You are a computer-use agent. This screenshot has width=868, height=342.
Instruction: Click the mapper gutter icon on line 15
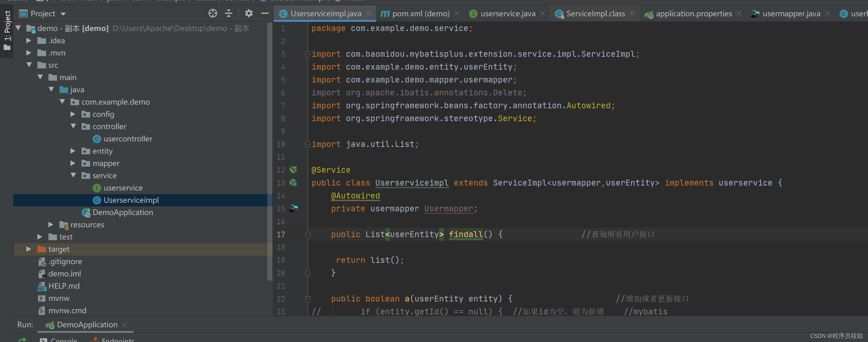click(293, 208)
